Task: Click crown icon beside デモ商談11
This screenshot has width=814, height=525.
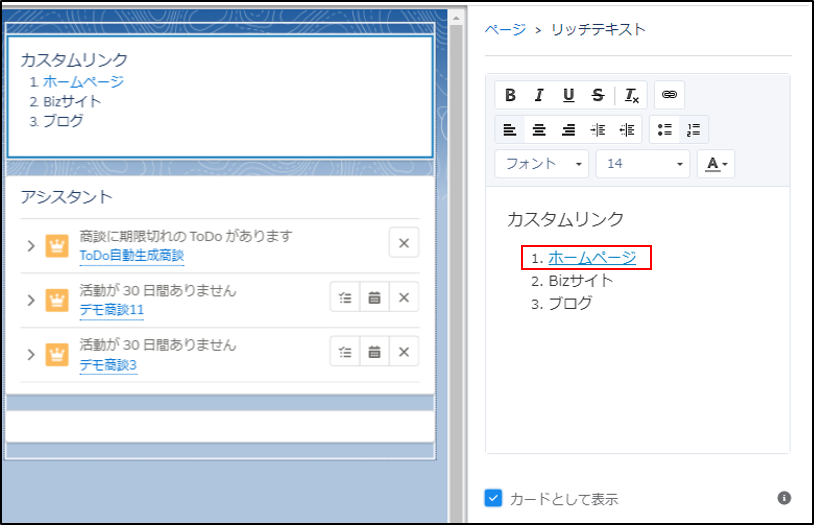Action: (x=57, y=300)
